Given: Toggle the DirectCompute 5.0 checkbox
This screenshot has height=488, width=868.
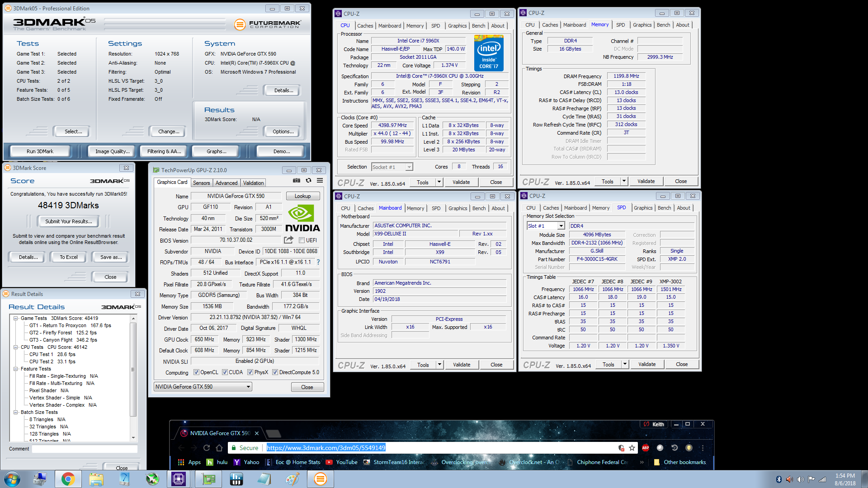Looking at the screenshot, I should point(275,372).
